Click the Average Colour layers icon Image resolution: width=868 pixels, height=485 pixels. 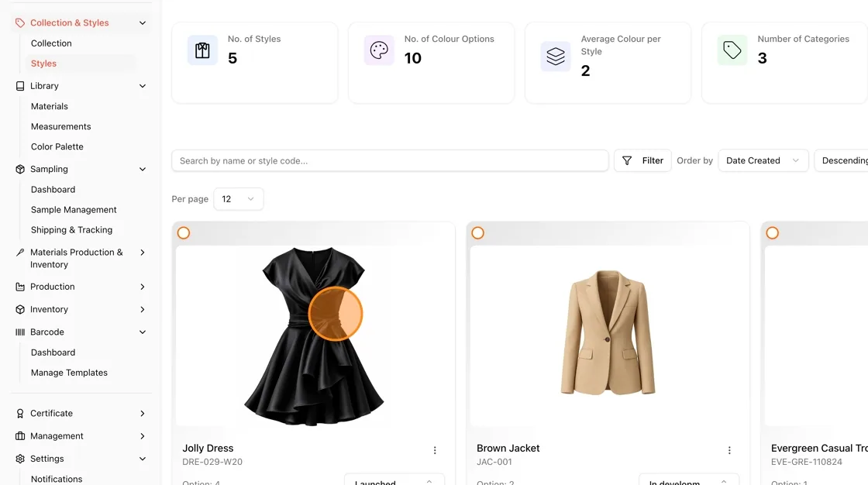(x=556, y=57)
